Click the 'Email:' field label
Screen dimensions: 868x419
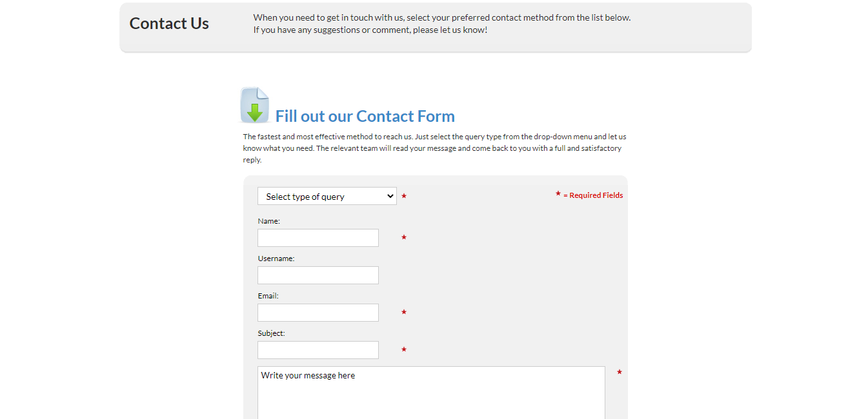(268, 296)
